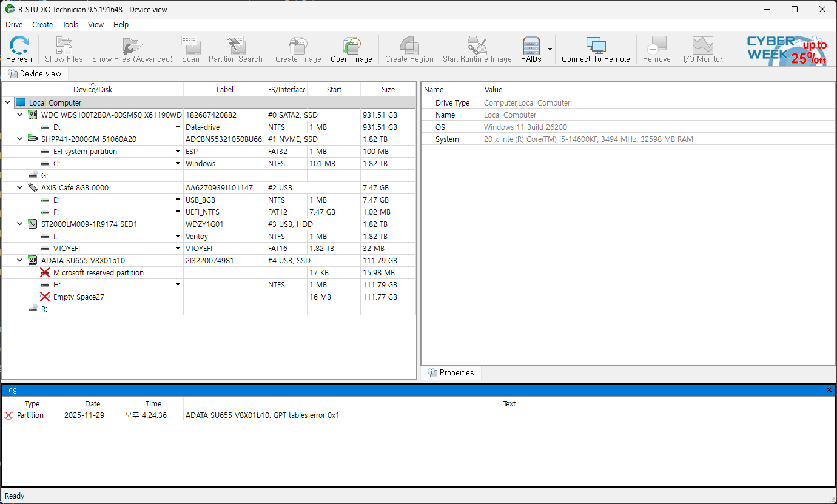
Task: Open the dropdown arrow on D: row
Action: [x=178, y=127]
